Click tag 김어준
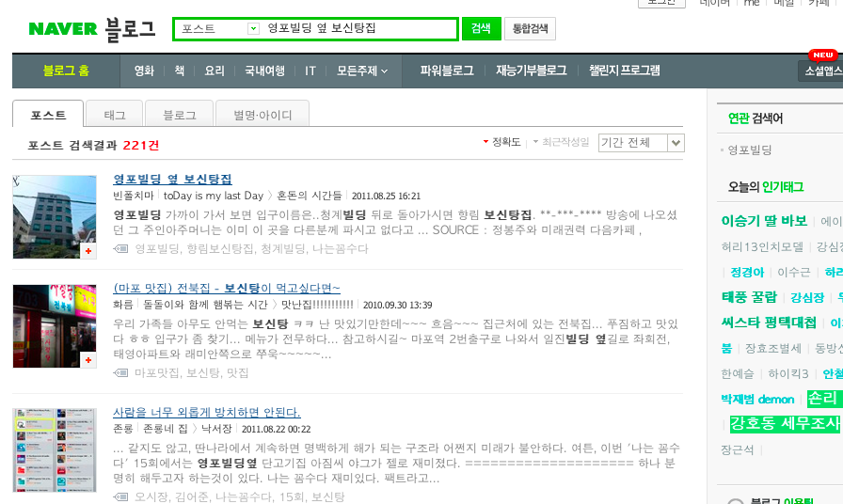843x504 pixels. point(192,497)
